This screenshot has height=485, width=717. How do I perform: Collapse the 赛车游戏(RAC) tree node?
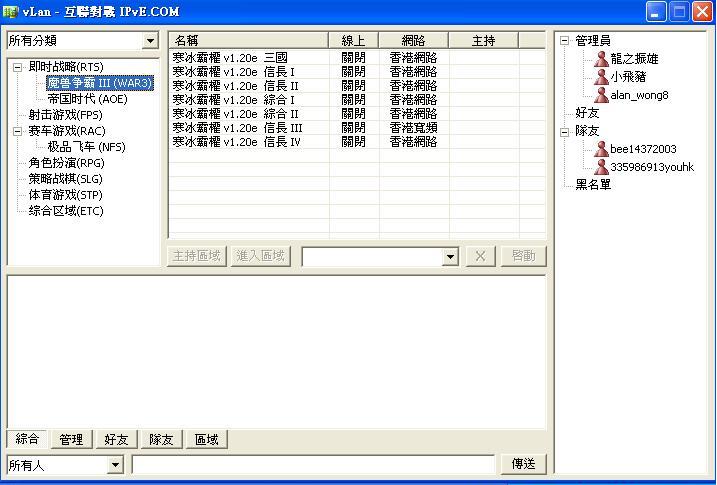(17, 132)
